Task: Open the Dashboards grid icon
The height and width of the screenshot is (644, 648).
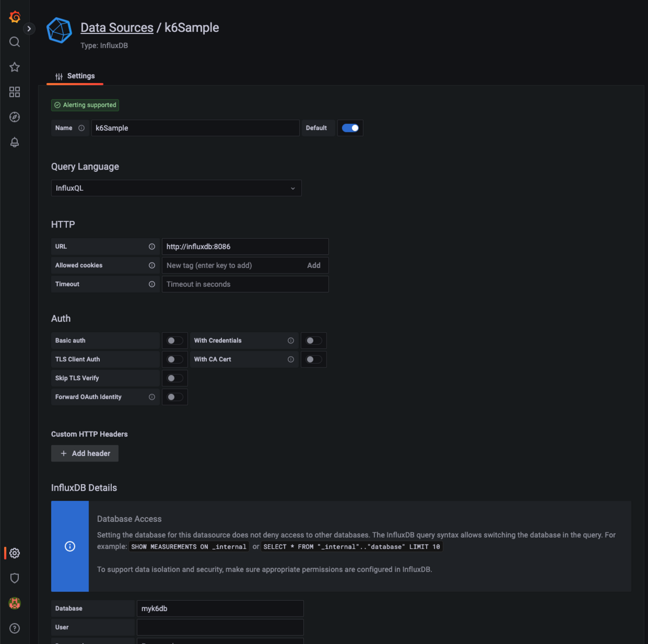Action: (x=15, y=92)
